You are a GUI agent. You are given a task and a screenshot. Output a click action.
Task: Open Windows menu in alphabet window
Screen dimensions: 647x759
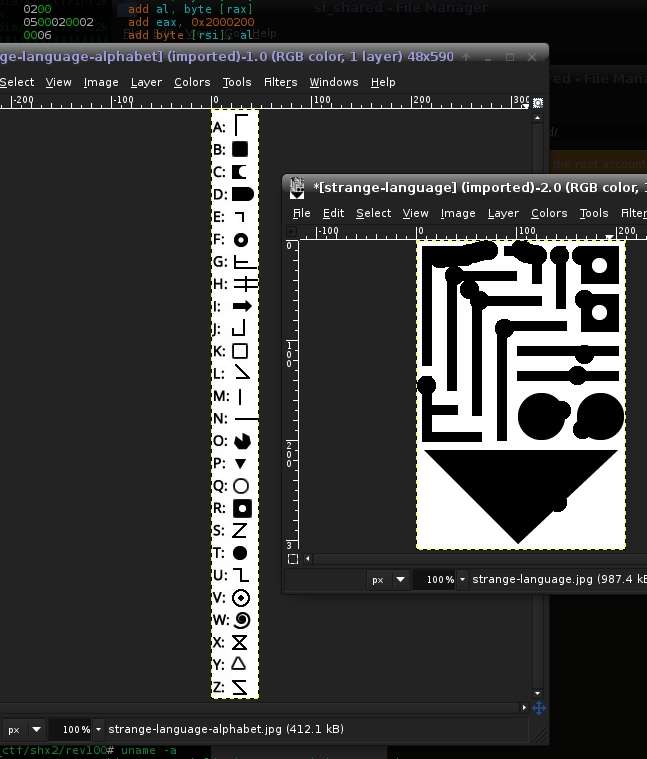pos(333,82)
